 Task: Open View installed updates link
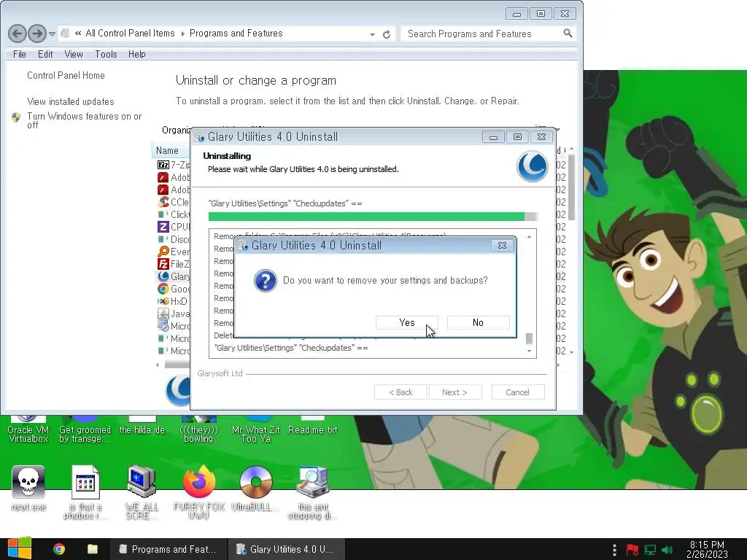71,101
